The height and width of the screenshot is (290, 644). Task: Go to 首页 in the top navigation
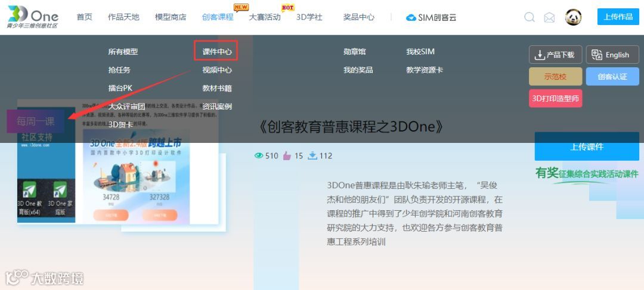tap(85, 17)
